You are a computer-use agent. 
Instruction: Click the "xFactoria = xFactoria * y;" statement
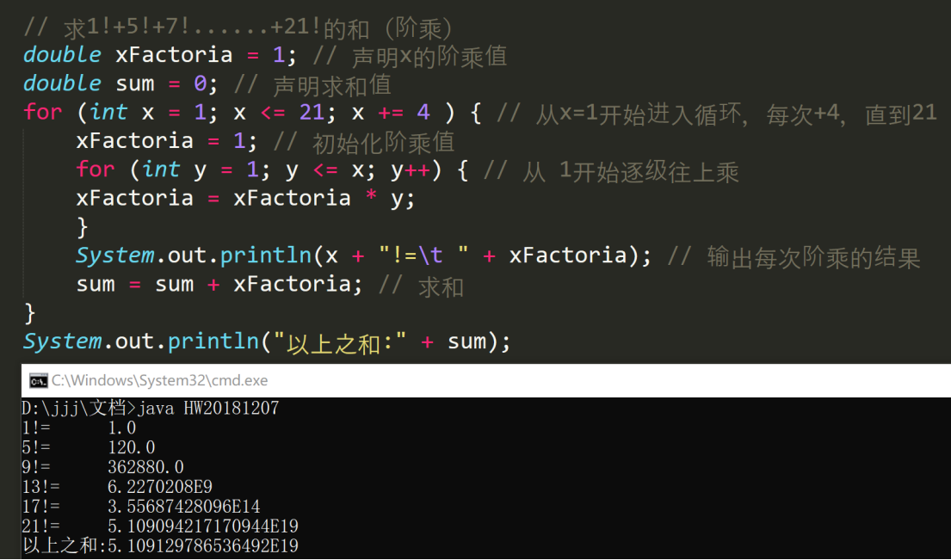click(x=245, y=198)
